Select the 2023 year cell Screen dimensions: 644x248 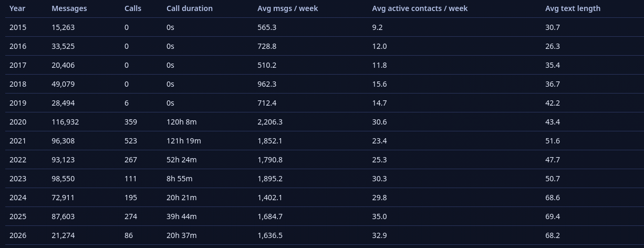click(x=18, y=179)
